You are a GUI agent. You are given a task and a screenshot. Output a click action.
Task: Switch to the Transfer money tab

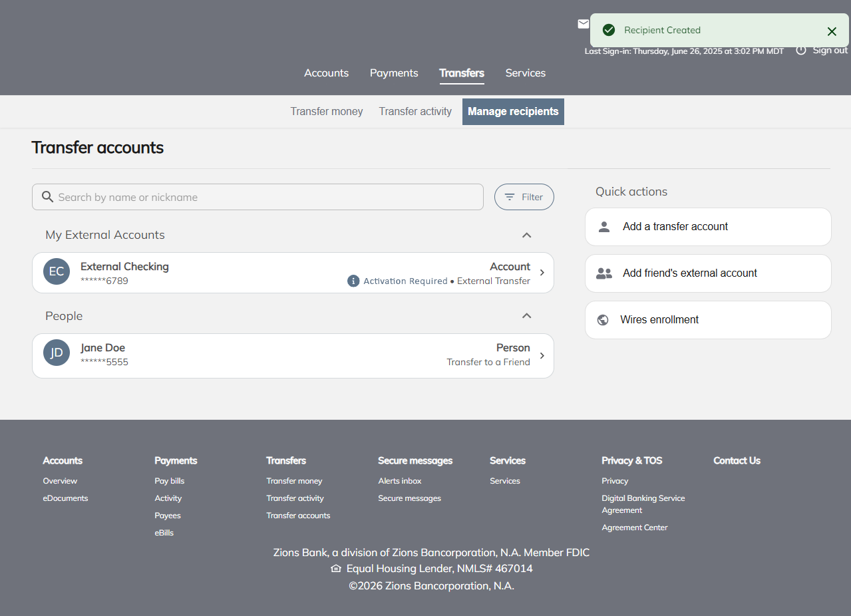[x=327, y=112]
